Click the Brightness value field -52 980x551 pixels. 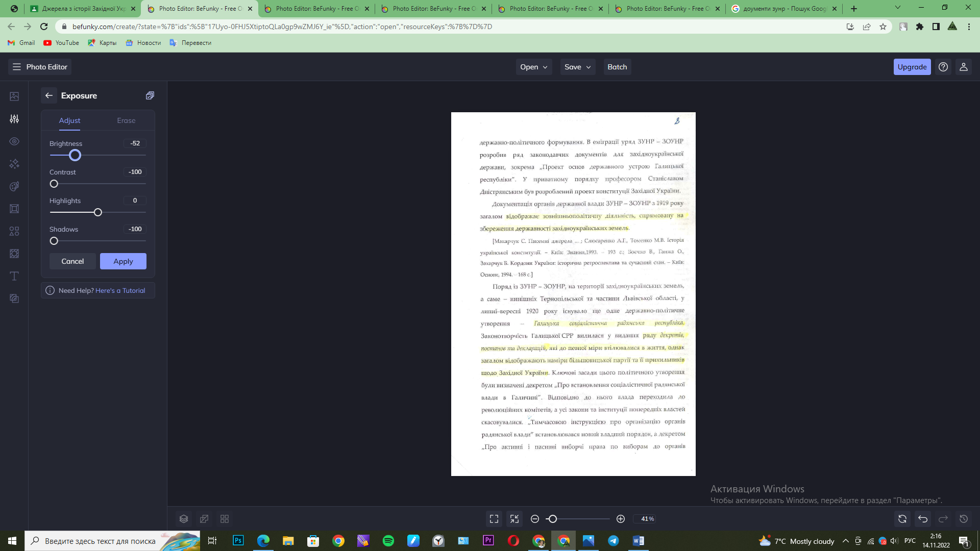point(135,143)
